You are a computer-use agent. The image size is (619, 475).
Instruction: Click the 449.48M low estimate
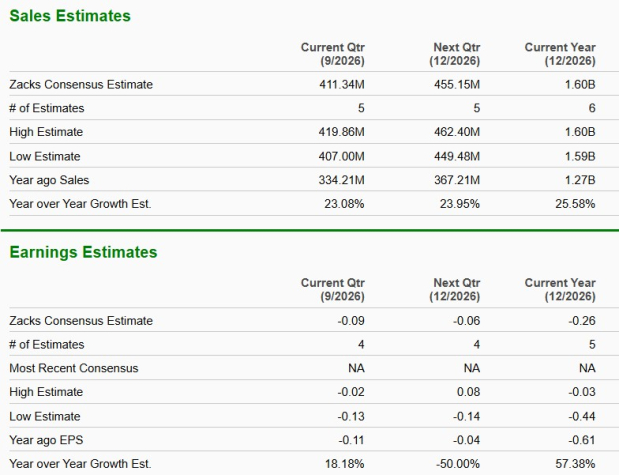(457, 156)
